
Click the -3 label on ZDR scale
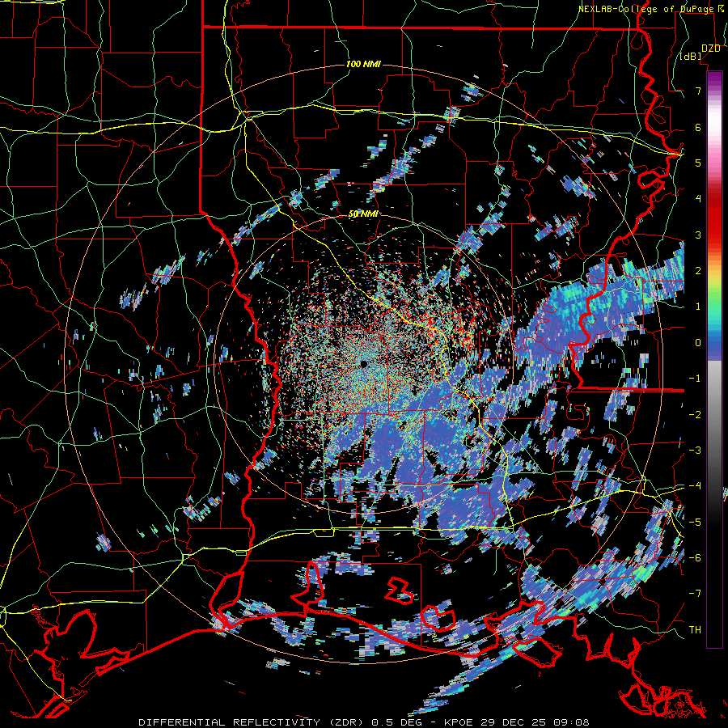pos(695,450)
